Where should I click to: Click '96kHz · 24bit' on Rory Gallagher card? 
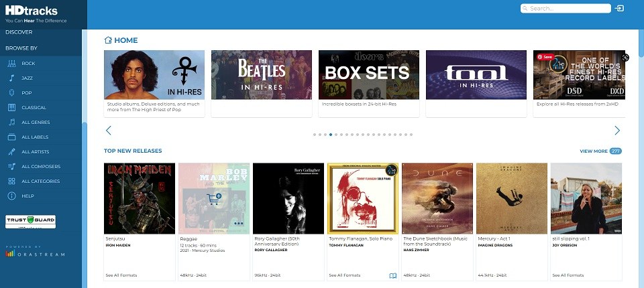tap(268, 275)
